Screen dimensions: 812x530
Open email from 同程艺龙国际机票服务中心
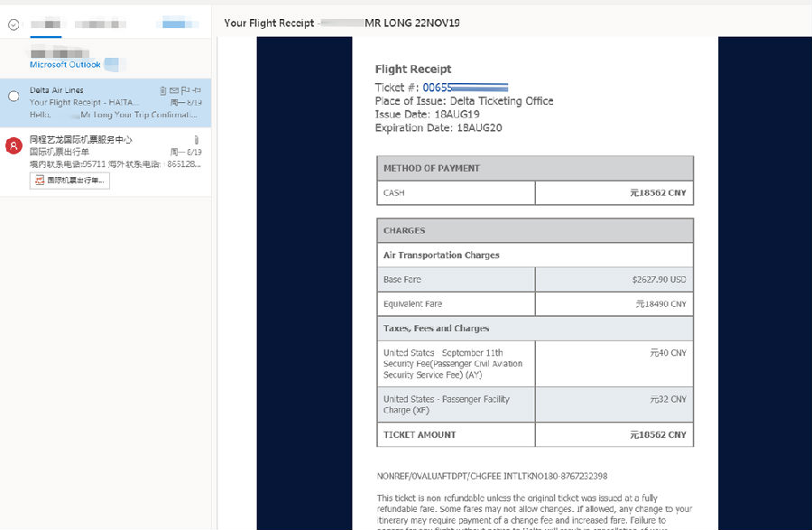(108, 152)
